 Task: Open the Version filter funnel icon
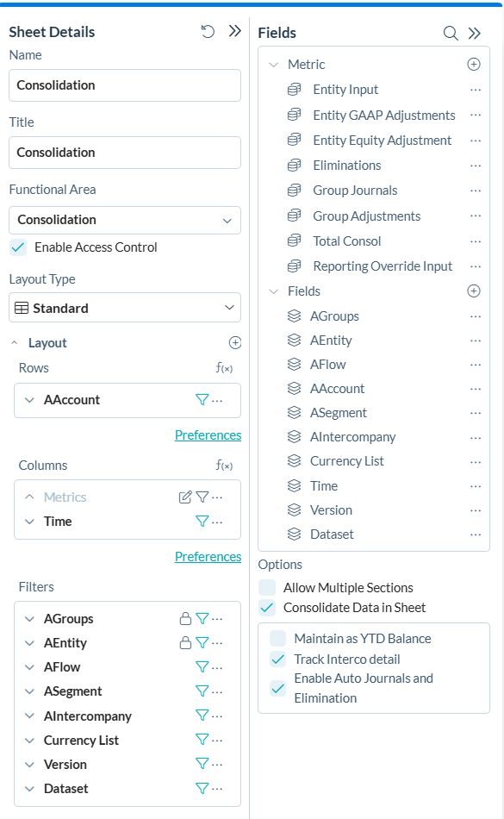(202, 764)
